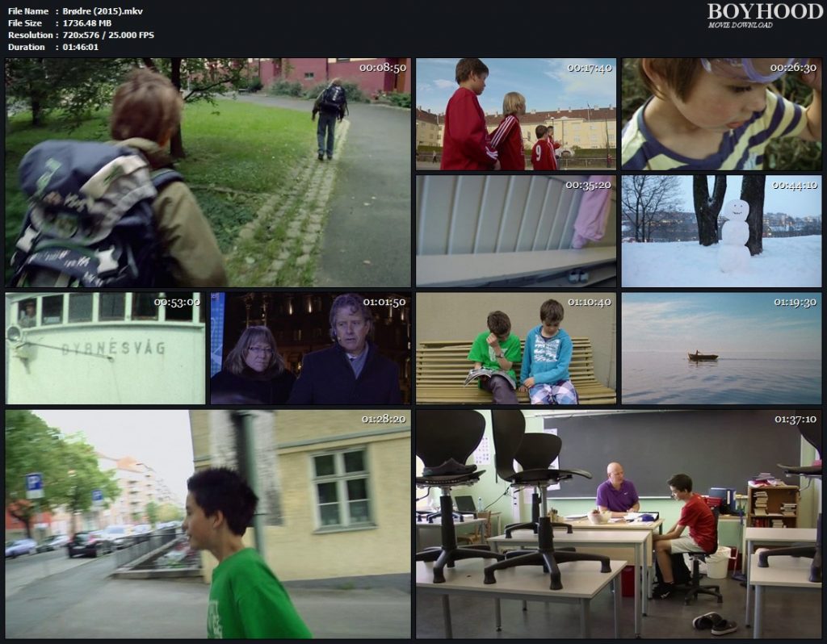Click the 00:17:40 timestamp label
Viewport: 827px width, 644px height.
pos(589,68)
